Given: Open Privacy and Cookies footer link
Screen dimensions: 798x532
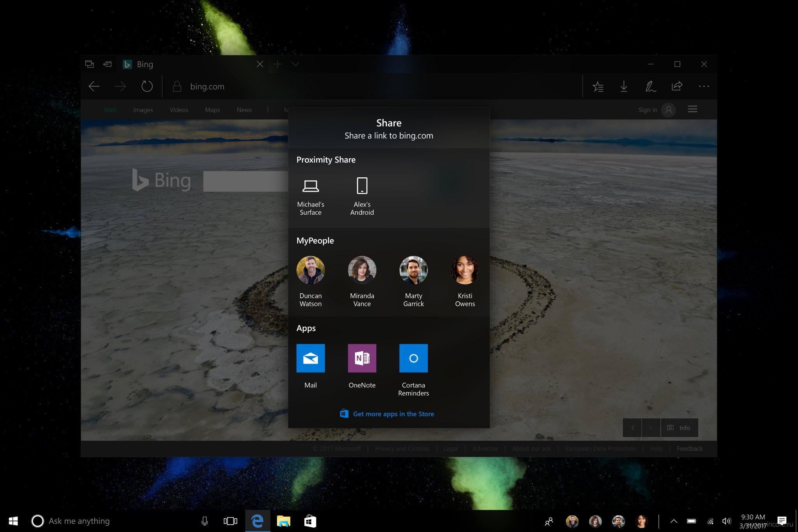Looking at the screenshot, I should tap(402, 449).
